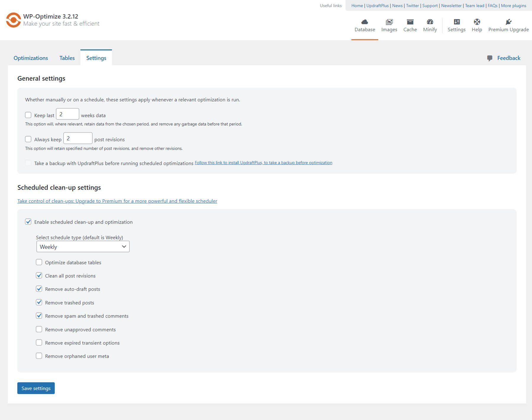Viewport: 532px width, 420px height.
Task: Click the Feedback speech bubble icon
Action: tap(490, 58)
